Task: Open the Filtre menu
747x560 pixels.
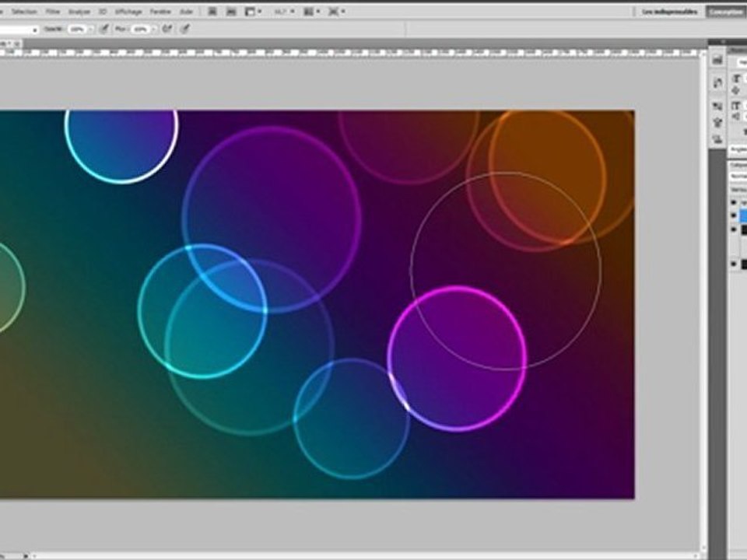Action: pyautogui.click(x=52, y=12)
